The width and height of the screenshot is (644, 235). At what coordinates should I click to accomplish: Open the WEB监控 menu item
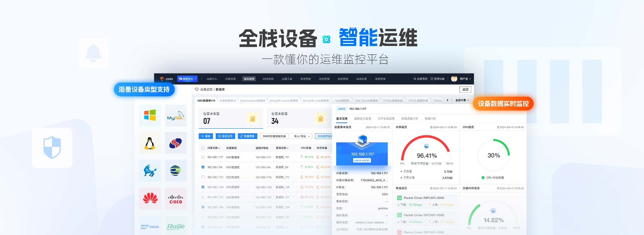[268, 79]
